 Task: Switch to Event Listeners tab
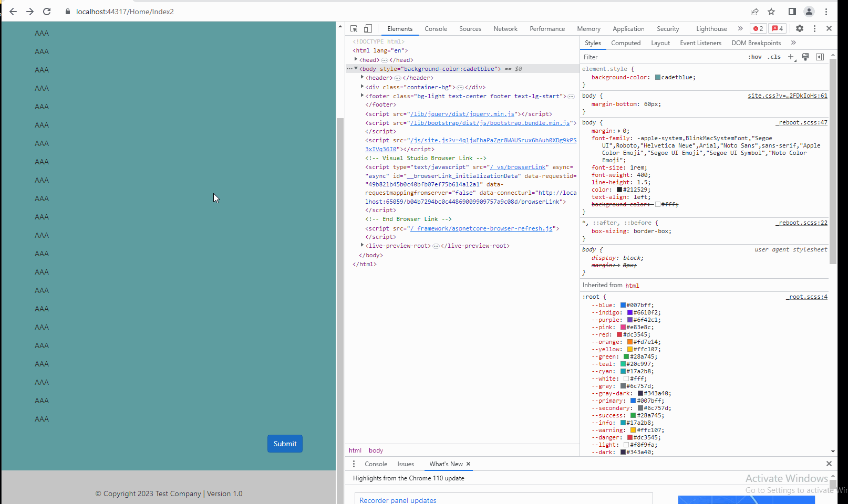pos(700,43)
